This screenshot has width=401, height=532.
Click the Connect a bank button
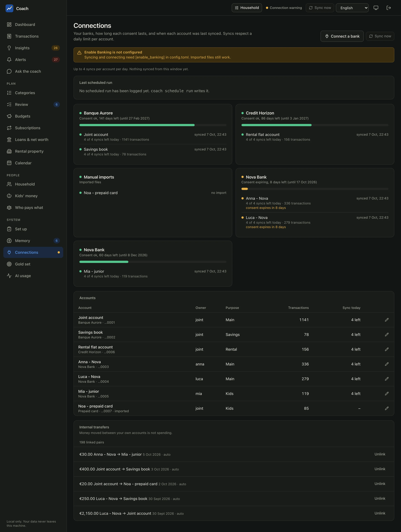[342, 36]
